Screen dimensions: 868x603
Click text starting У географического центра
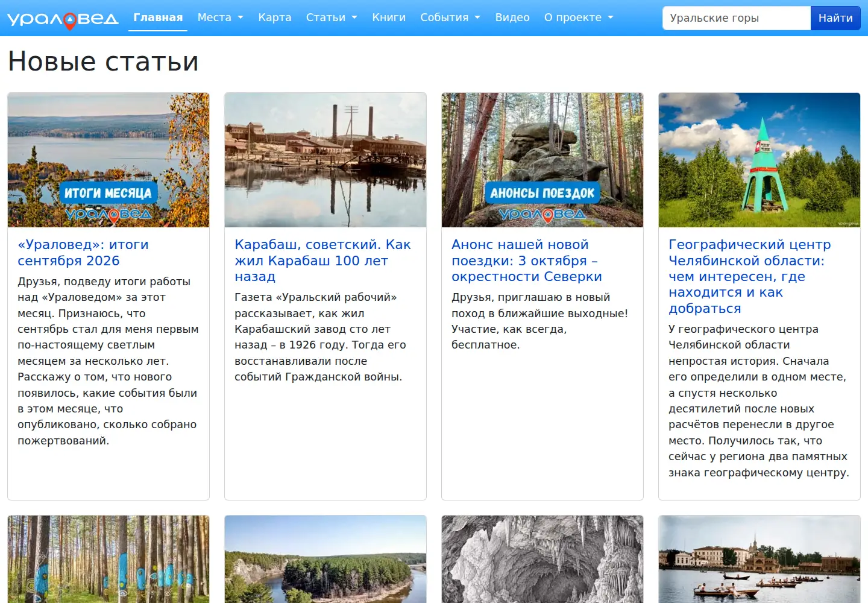click(x=758, y=401)
